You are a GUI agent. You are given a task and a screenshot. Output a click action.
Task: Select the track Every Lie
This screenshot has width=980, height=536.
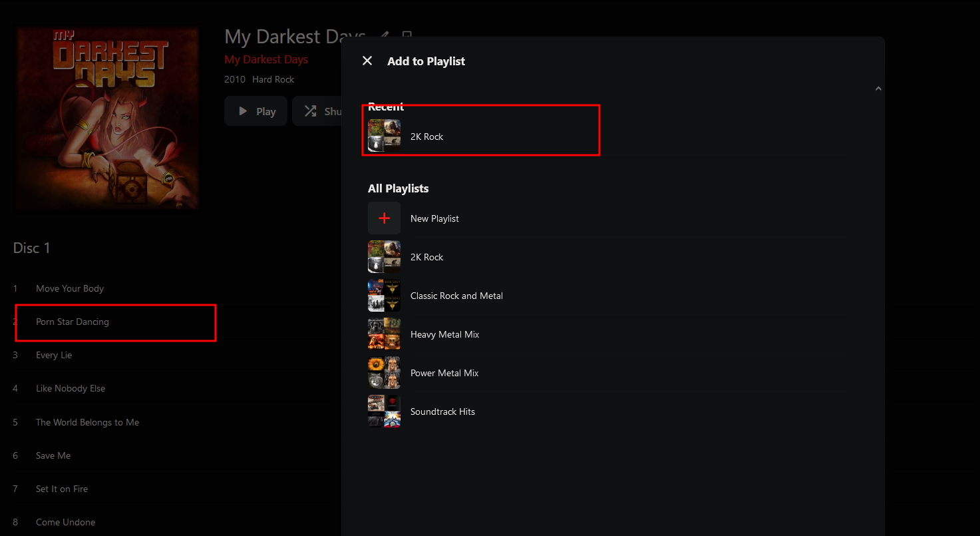click(54, 355)
